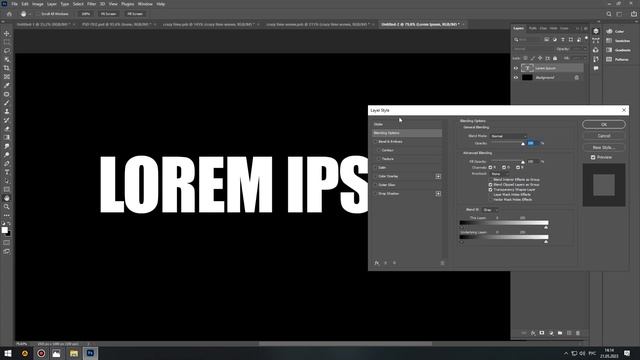Enable the Satin effect checkbox
The width and height of the screenshot is (640, 360).
pyautogui.click(x=375, y=167)
